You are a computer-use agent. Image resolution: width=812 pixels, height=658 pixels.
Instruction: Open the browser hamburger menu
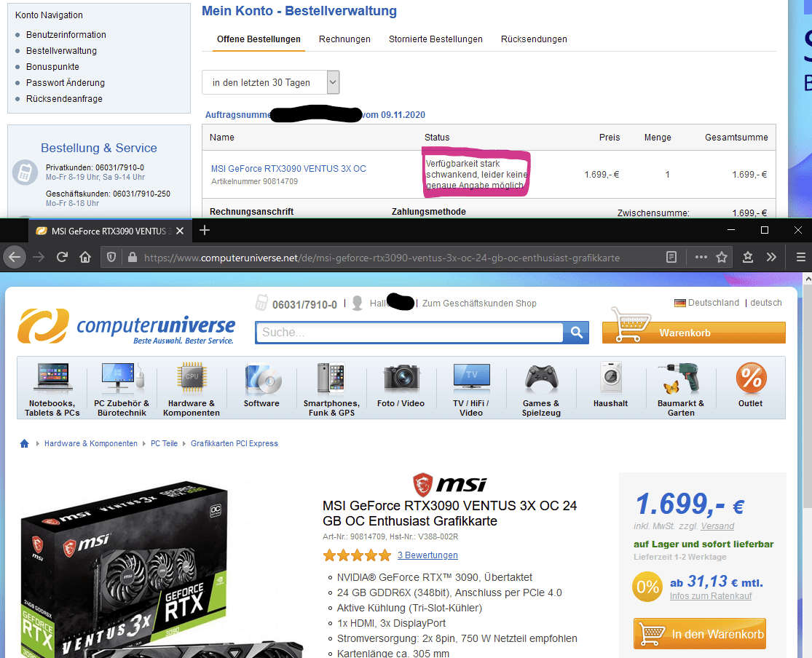click(x=800, y=257)
